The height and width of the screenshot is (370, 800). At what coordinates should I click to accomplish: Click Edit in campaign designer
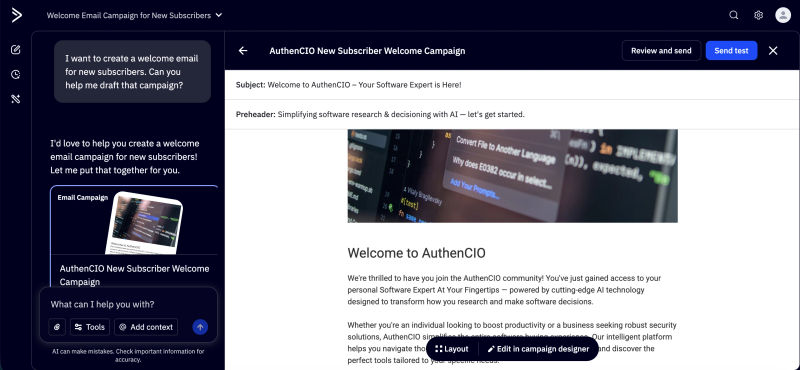coord(538,349)
